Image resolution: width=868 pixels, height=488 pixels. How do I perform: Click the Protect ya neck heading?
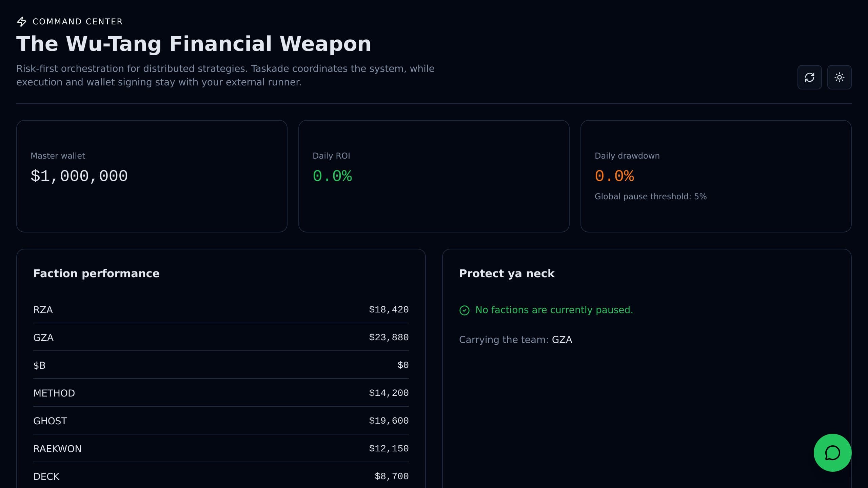[x=507, y=273]
